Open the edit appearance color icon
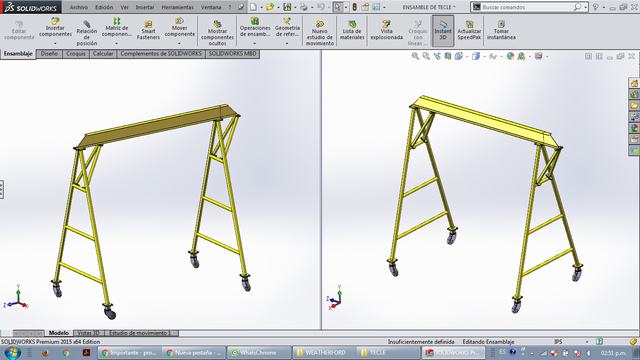Image resolution: width=640 pixels, height=360 pixels. tap(510, 56)
